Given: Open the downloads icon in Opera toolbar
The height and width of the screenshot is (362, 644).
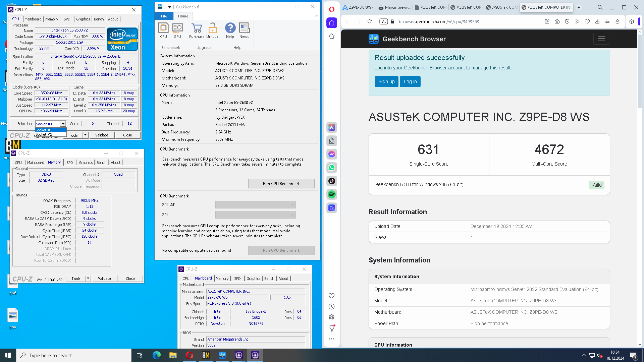Looking at the screenshot, I should click(x=597, y=21).
